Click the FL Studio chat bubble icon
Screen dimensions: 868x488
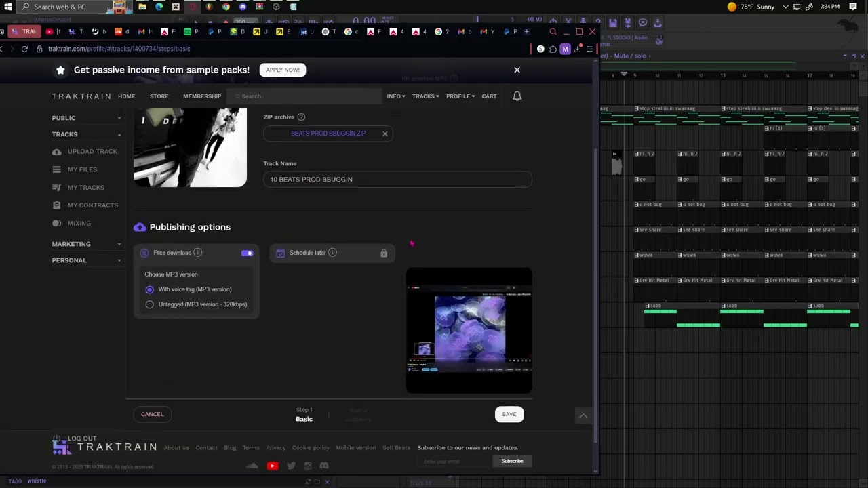coord(643,22)
